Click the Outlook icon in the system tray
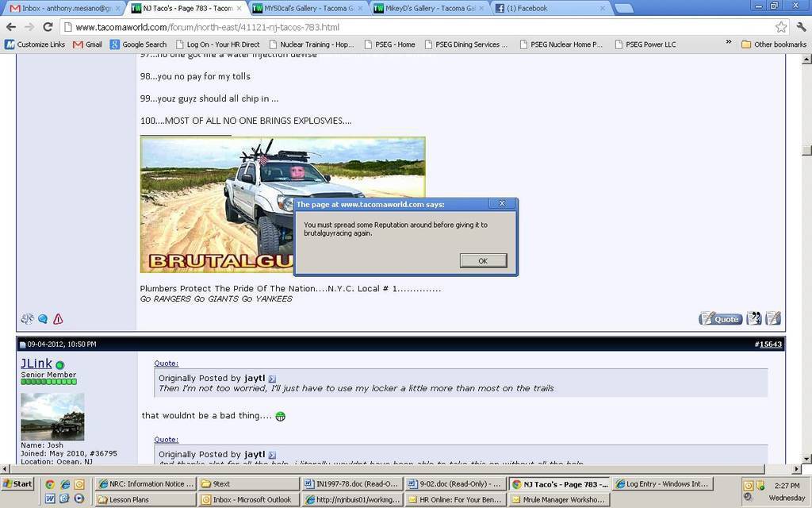This screenshot has height=508, width=812. pyautogui.click(x=749, y=486)
